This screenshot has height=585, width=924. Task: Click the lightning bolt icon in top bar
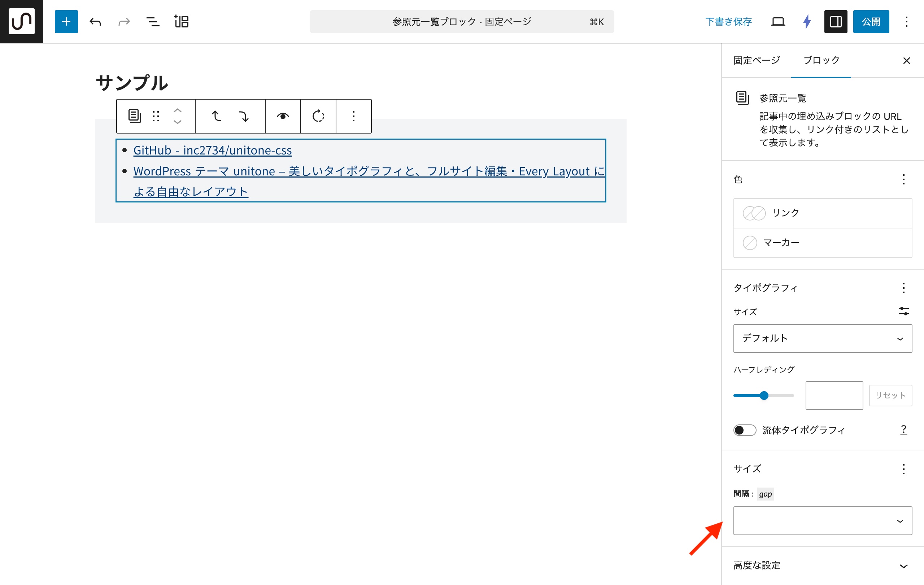[807, 22]
